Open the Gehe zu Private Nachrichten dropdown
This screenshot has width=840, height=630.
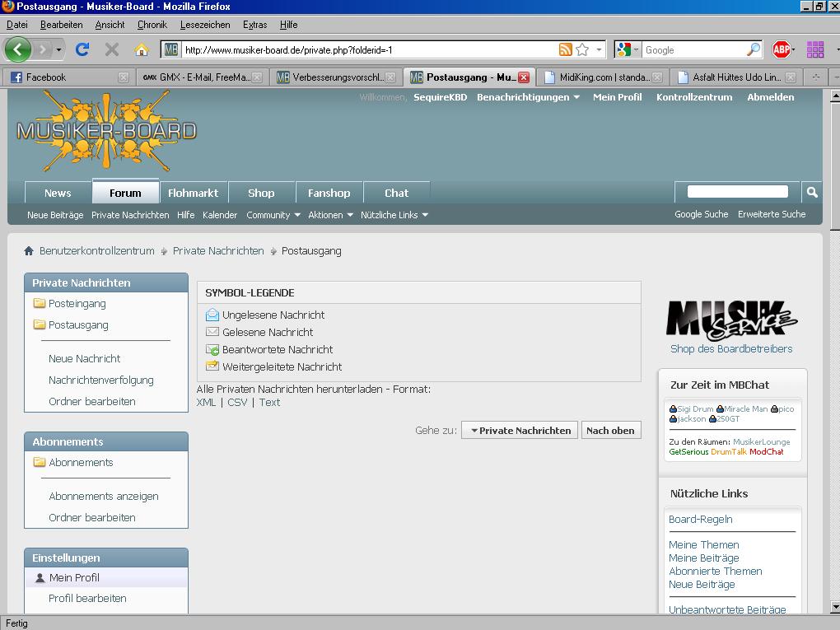click(520, 431)
